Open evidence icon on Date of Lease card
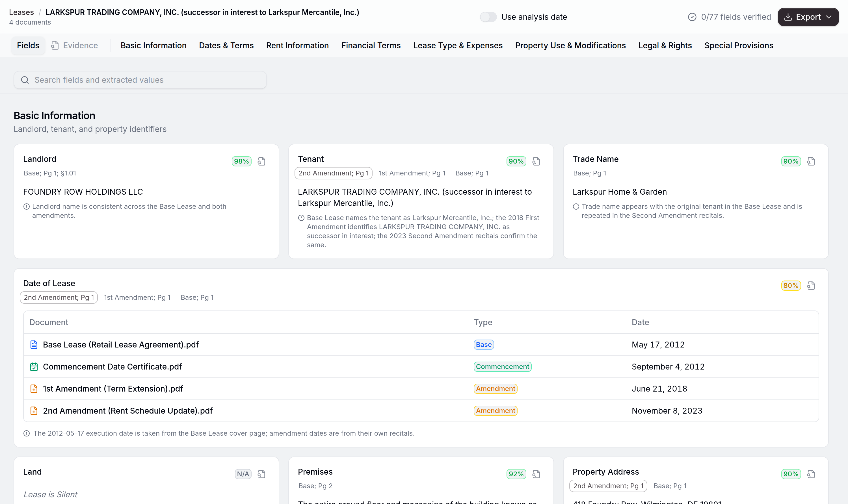848x504 pixels. tap(811, 286)
